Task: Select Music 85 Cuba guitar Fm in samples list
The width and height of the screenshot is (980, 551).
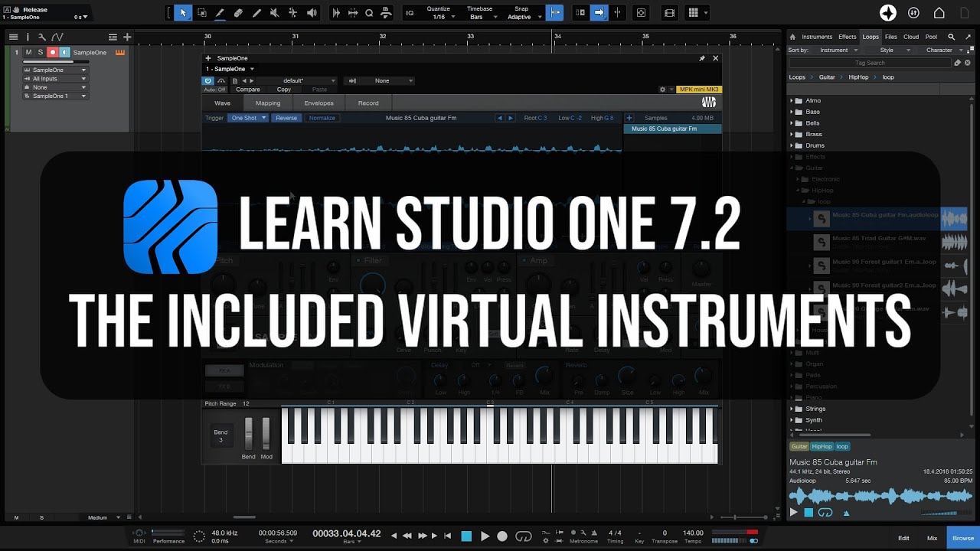Action: pos(671,129)
